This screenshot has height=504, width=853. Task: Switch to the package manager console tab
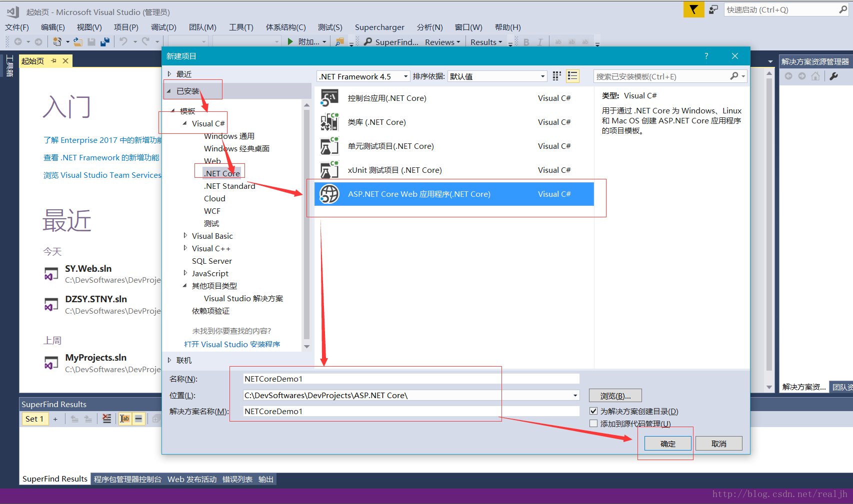point(127,479)
